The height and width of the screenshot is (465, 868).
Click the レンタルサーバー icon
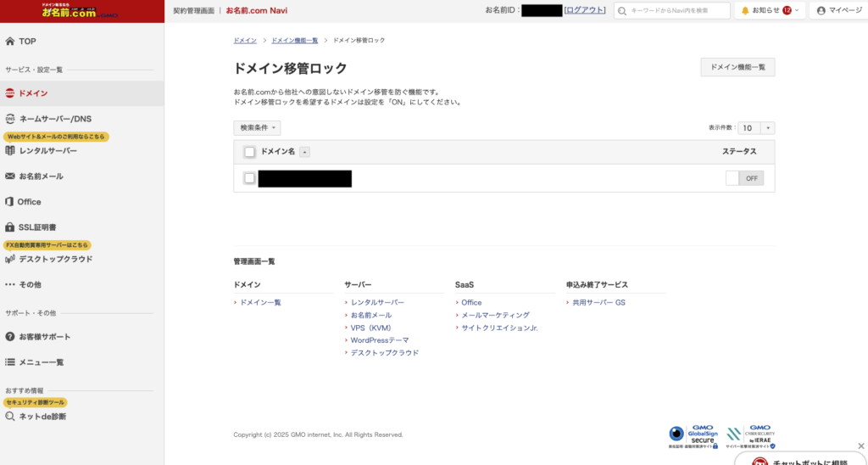[x=10, y=150]
